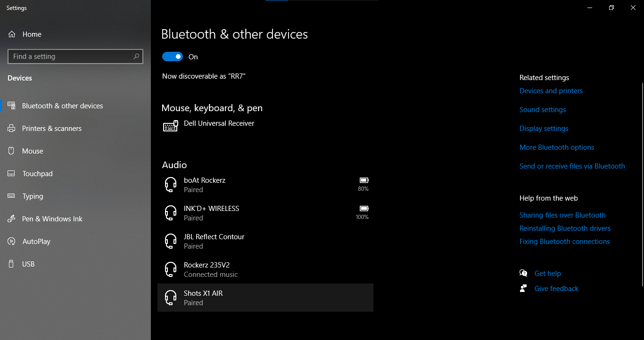Click the JBL Reflect Contour headset icon
Image resolution: width=644 pixels, height=340 pixels.
click(171, 241)
